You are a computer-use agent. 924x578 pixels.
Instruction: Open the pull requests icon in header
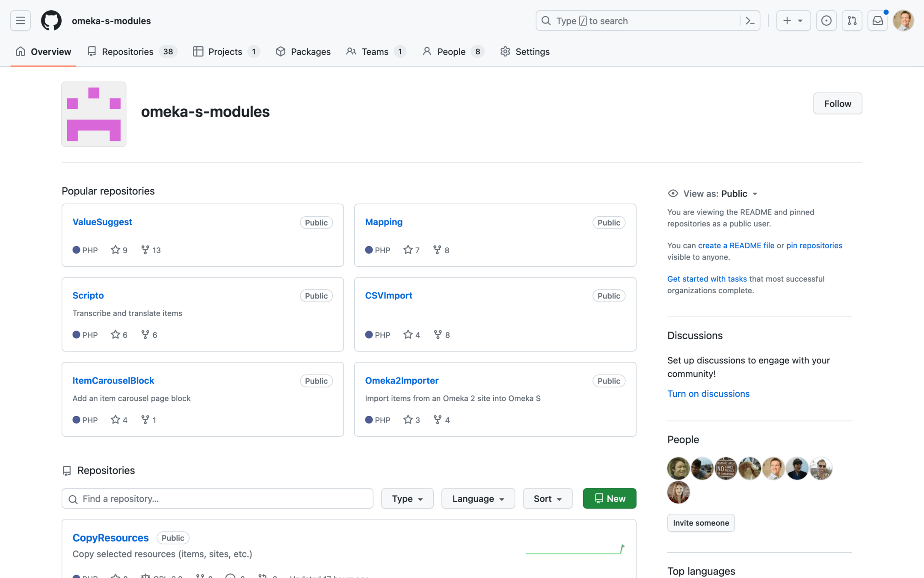(852, 21)
